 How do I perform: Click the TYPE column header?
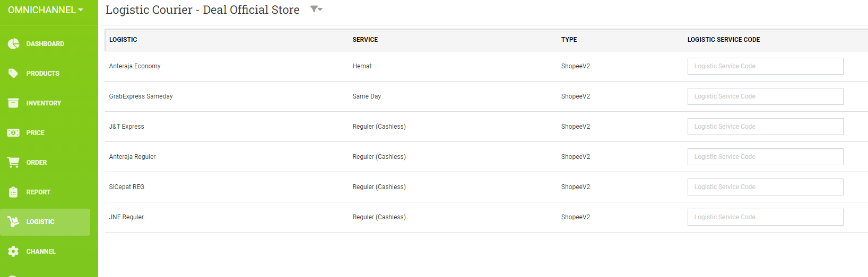(569, 40)
